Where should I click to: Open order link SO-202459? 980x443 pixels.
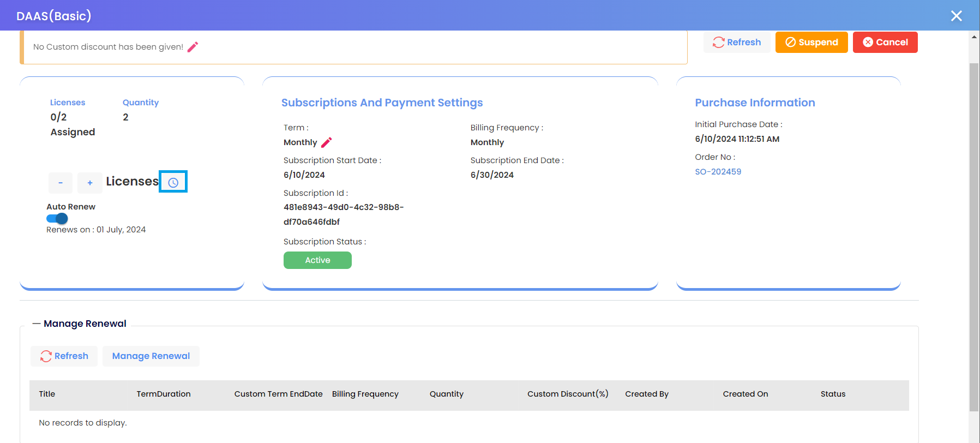tap(718, 171)
